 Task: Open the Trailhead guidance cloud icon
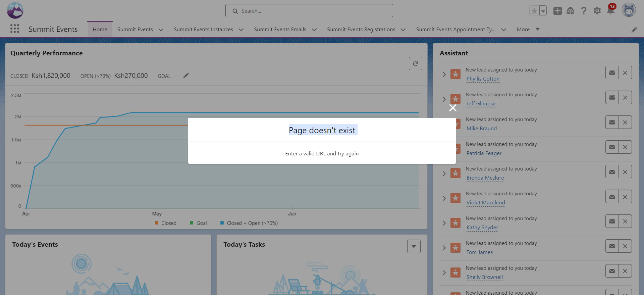pos(570,11)
